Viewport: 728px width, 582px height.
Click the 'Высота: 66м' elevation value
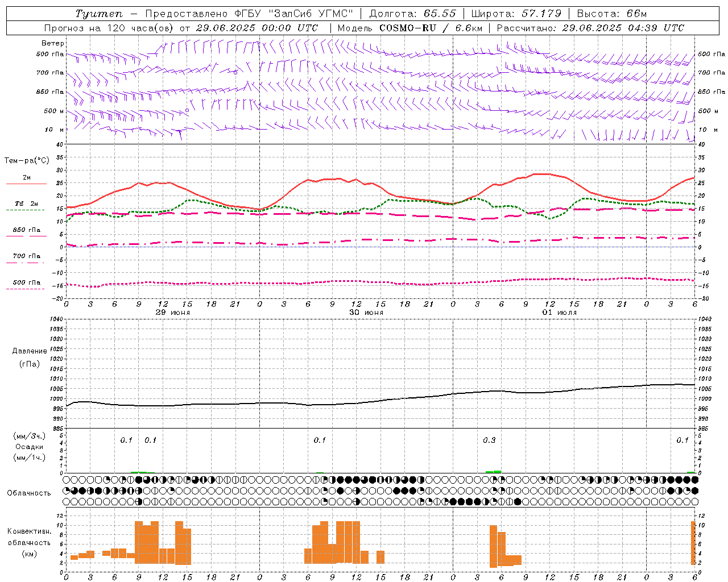pyautogui.click(x=612, y=14)
